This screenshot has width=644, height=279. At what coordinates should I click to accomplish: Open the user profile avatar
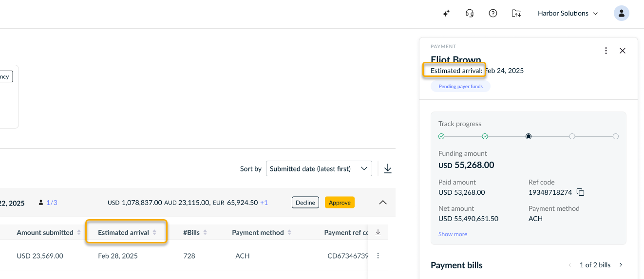click(622, 14)
